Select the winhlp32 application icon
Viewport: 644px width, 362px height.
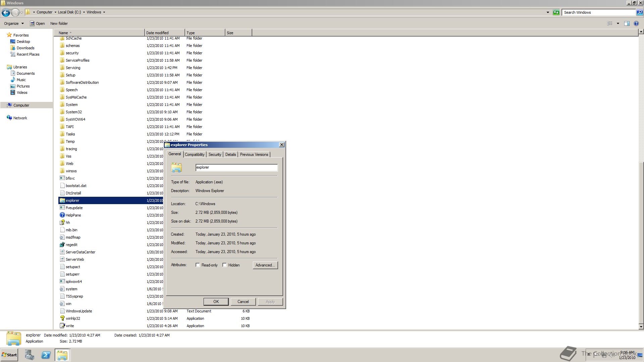click(x=62, y=318)
